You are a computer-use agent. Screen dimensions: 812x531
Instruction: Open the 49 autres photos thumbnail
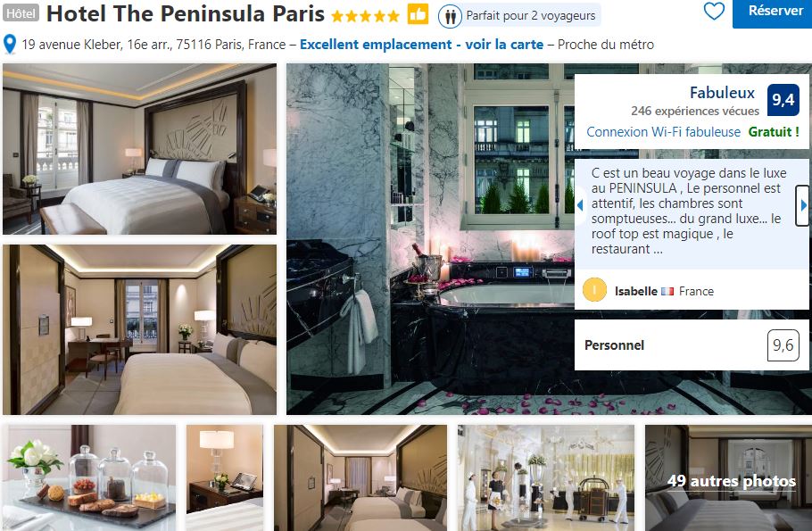728,478
